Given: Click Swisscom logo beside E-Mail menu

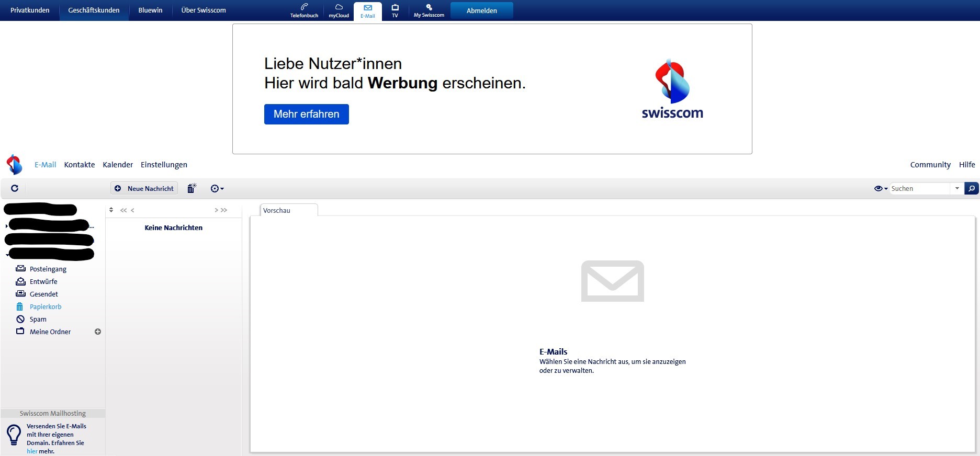Looking at the screenshot, I should (14, 165).
